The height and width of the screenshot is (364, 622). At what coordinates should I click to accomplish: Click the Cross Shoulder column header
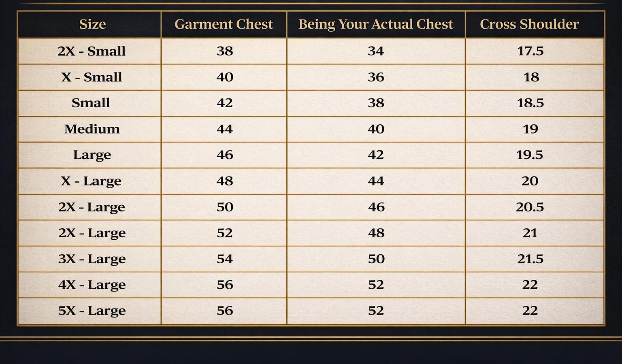529,24
